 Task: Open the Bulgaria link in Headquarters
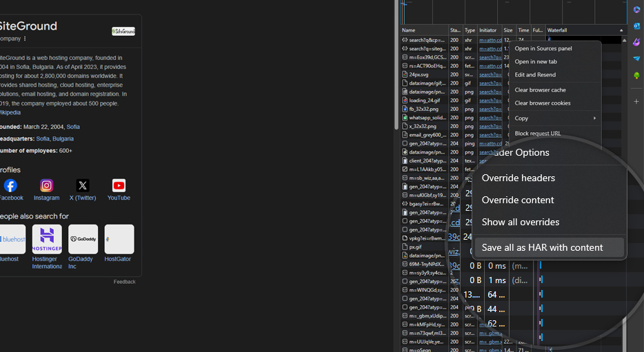pyautogui.click(x=63, y=138)
